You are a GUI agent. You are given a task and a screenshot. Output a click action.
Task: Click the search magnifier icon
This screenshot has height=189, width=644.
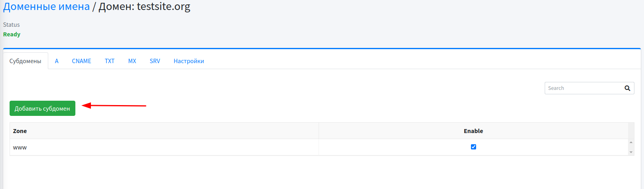click(627, 88)
